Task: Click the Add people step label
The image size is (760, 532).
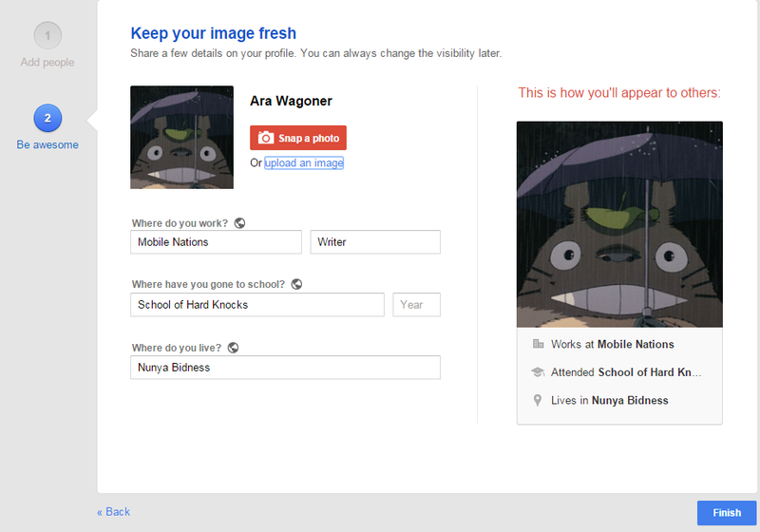Action: [x=47, y=62]
